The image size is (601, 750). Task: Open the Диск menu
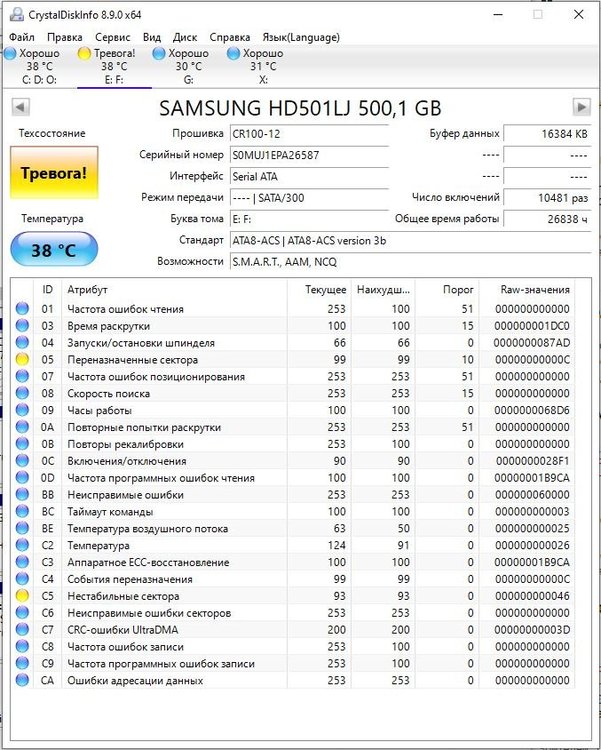185,37
